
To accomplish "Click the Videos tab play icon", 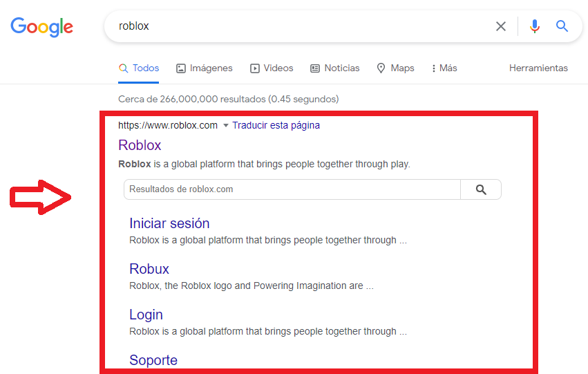I will pyautogui.click(x=255, y=68).
